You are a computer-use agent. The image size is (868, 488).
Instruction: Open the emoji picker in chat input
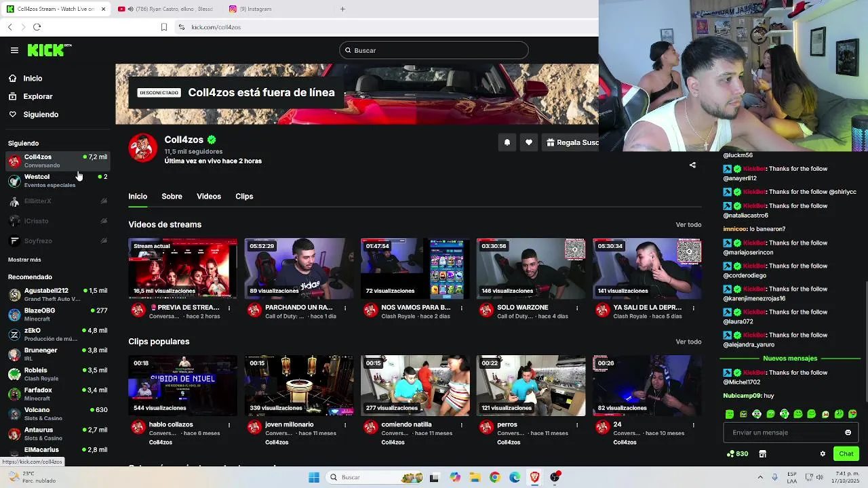[x=848, y=432]
